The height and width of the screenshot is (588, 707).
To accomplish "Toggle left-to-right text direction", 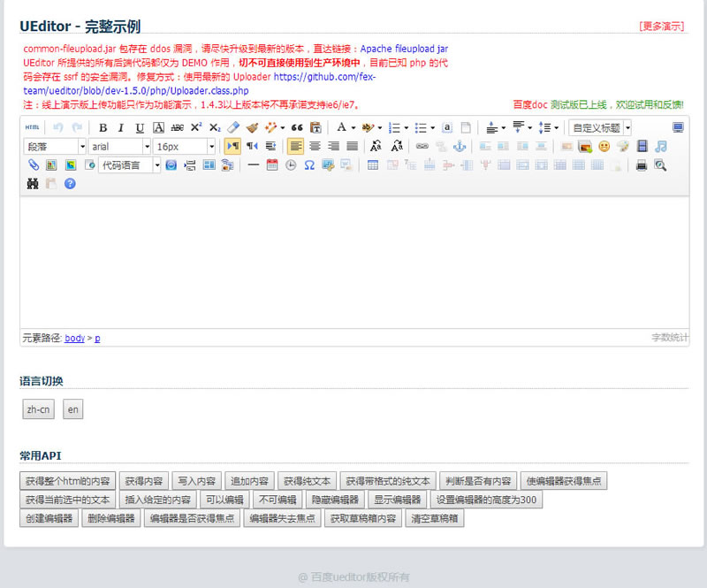I will 232,146.
